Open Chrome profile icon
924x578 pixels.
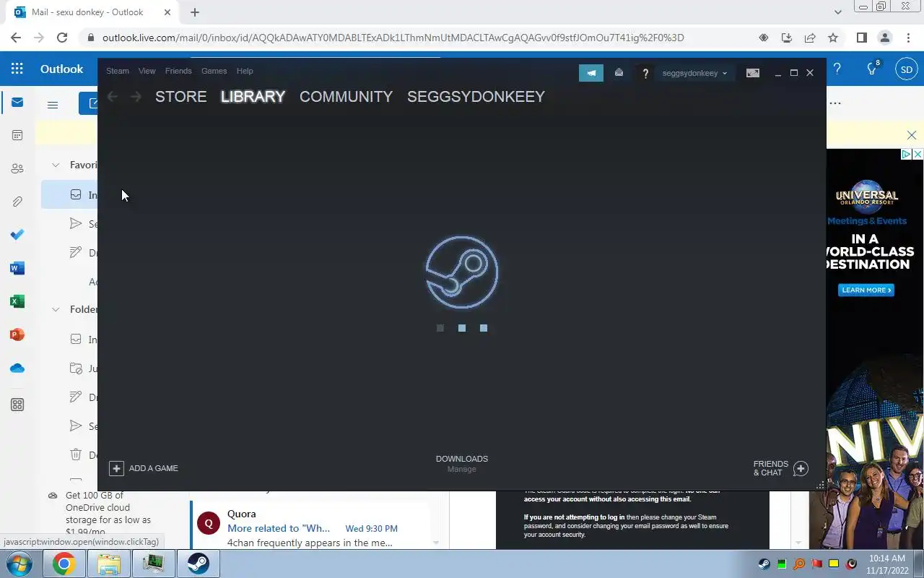(x=885, y=38)
